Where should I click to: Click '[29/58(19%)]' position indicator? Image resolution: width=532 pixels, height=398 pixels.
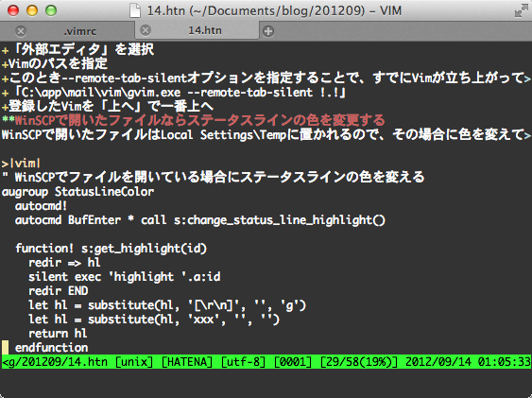tap(359, 362)
